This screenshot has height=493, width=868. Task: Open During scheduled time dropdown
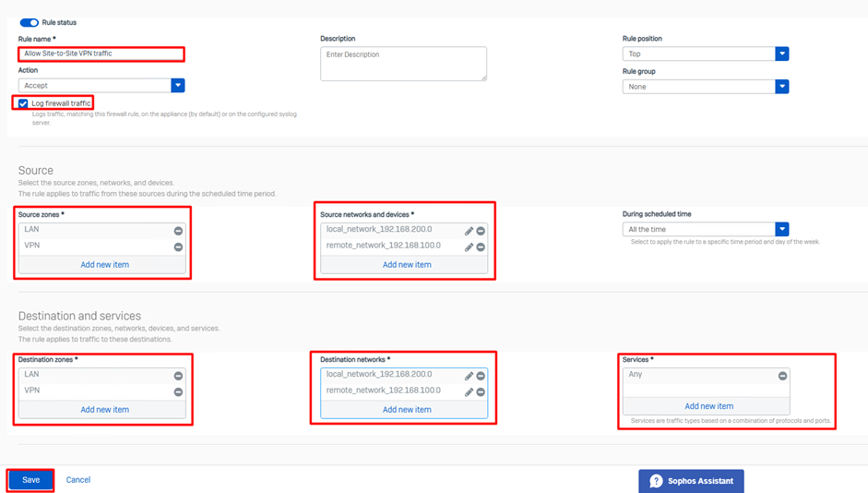[782, 229]
